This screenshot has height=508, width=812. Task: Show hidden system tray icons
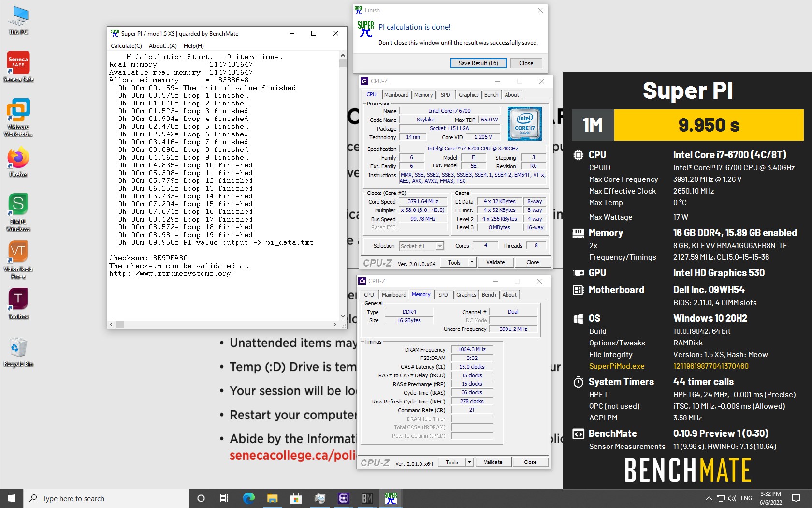tap(709, 498)
